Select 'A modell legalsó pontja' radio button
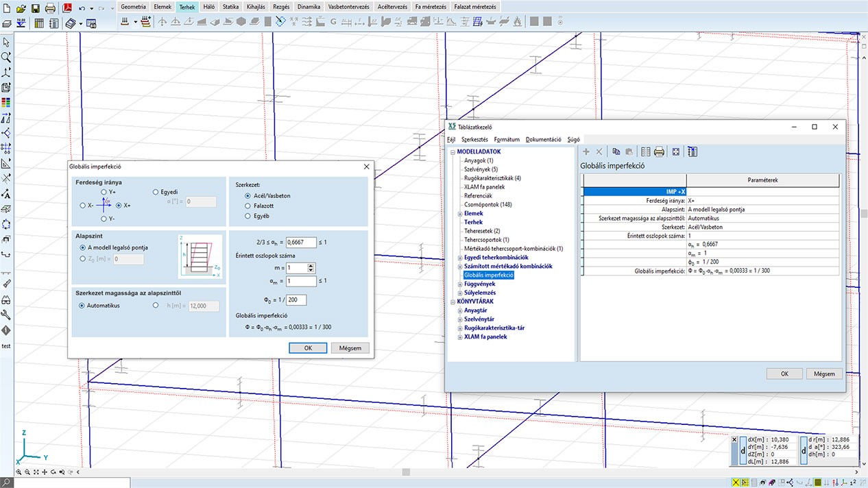Screen dimensions: 868x488 [83, 247]
